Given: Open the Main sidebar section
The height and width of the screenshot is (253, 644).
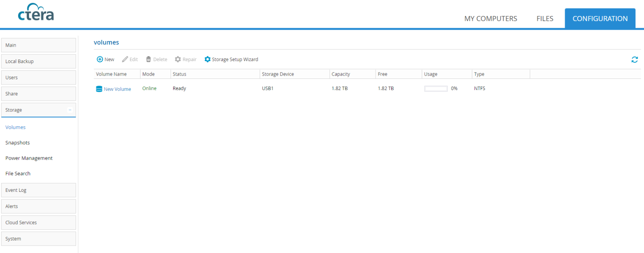Looking at the screenshot, I should (39, 45).
